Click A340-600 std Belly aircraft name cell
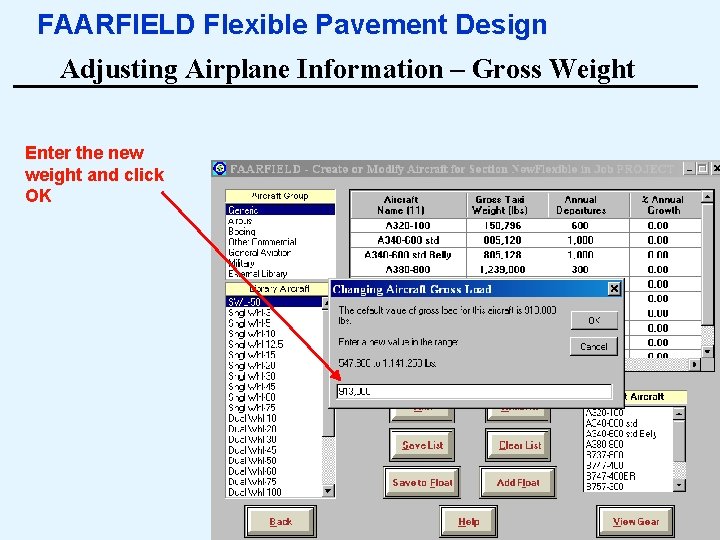 (x=408, y=255)
